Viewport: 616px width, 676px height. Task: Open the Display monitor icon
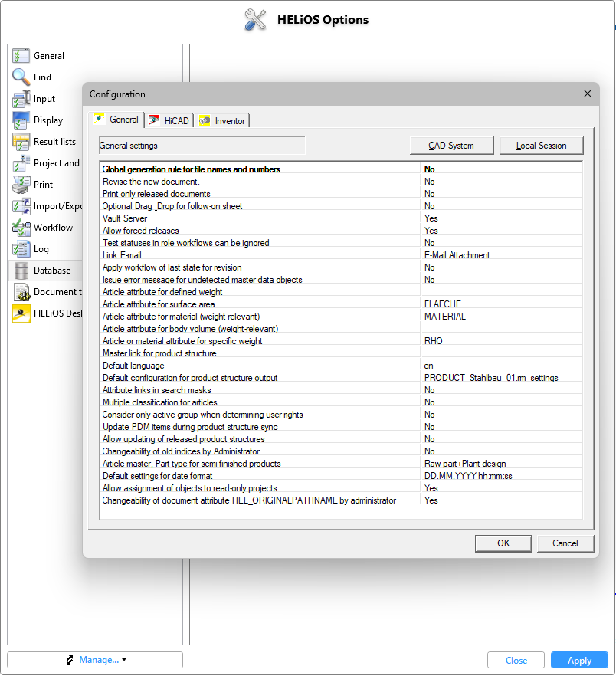[x=21, y=120]
